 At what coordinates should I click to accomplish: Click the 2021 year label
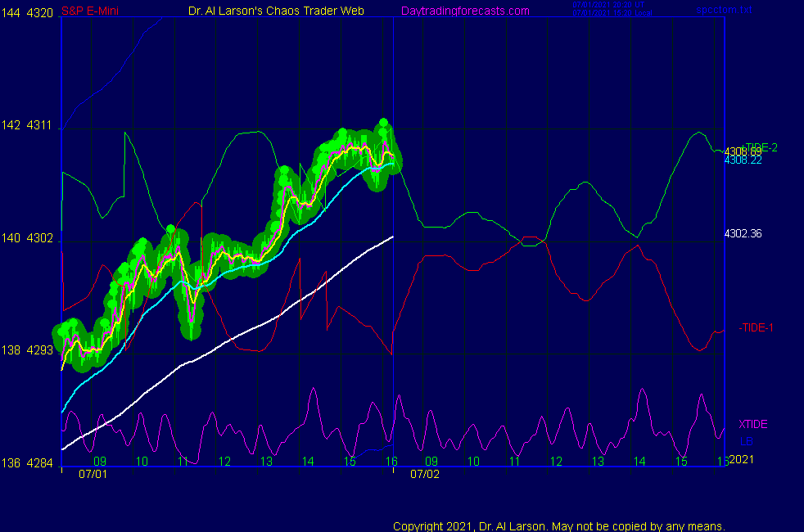click(x=742, y=459)
